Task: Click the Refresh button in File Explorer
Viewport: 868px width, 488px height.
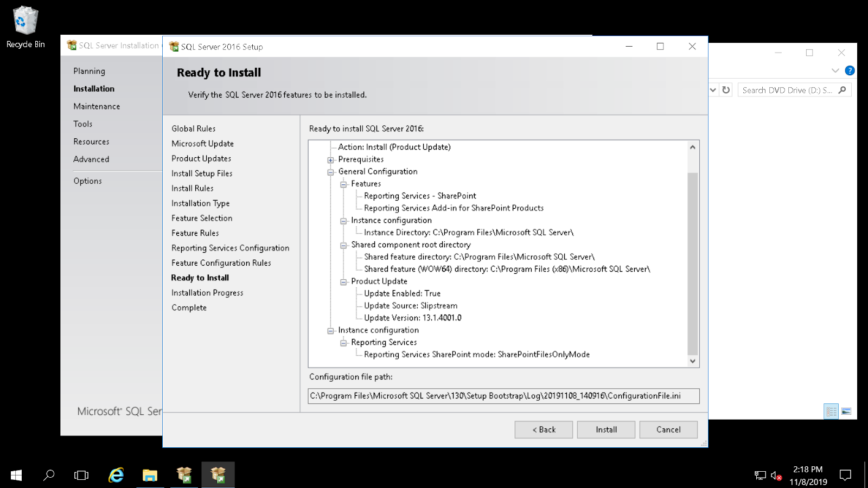Action: 726,90
